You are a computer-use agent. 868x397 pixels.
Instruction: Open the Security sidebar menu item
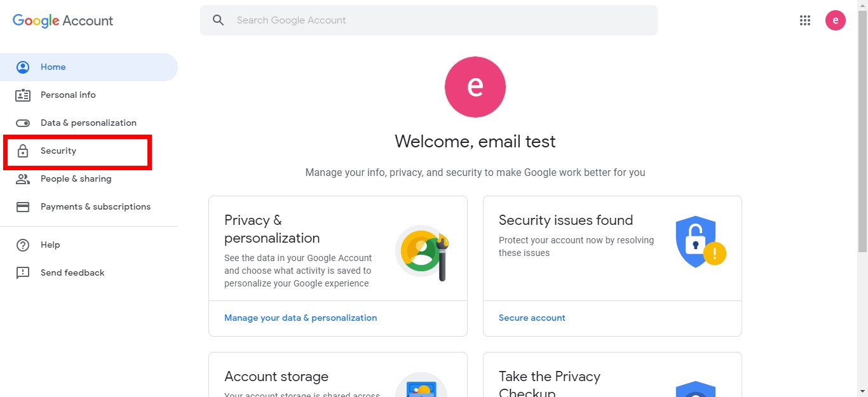pyautogui.click(x=58, y=151)
